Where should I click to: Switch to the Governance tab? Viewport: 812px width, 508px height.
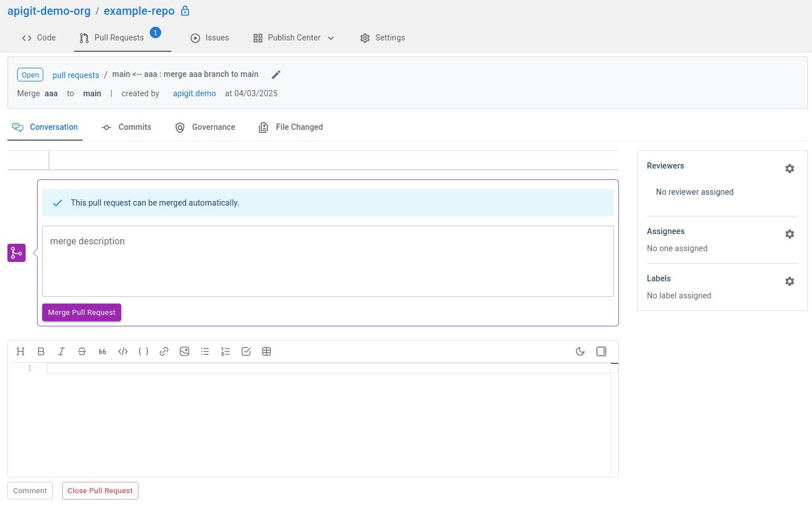(205, 127)
